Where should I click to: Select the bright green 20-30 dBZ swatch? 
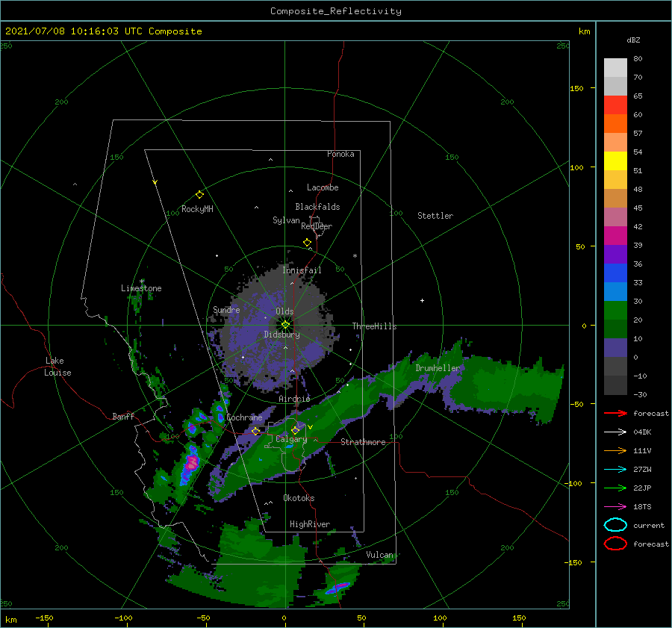pyautogui.click(x=615, y=310)
